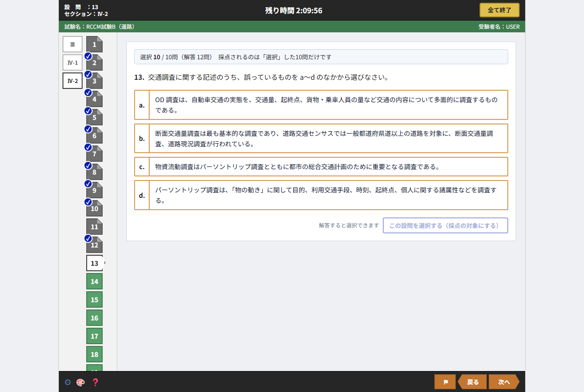The width and height of the screenshot is (584, 392).
Task: Open the settings gear icon
Action: coord(68,382)
